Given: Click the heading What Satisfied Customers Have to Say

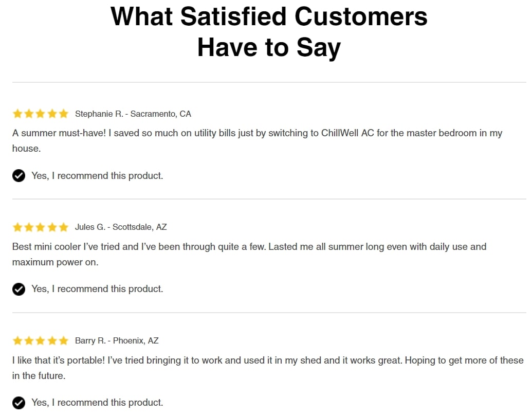Looking at the screenshot, I should pos(269,32).
